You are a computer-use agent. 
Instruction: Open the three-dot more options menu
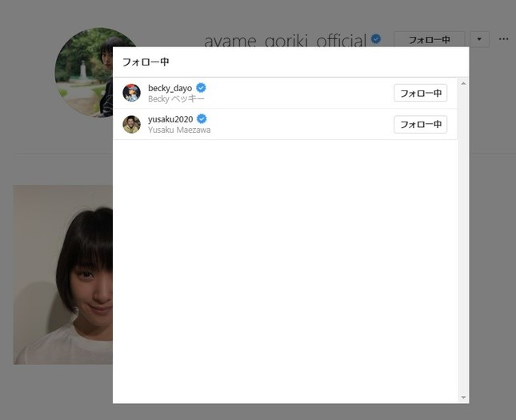point(503,38)
